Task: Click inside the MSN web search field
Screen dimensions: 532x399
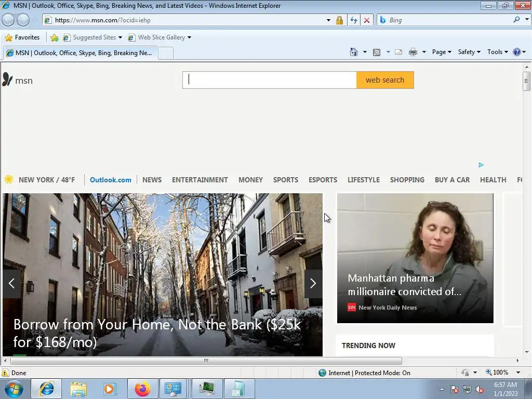Action: pyautogui.click(x=270, y=80)
